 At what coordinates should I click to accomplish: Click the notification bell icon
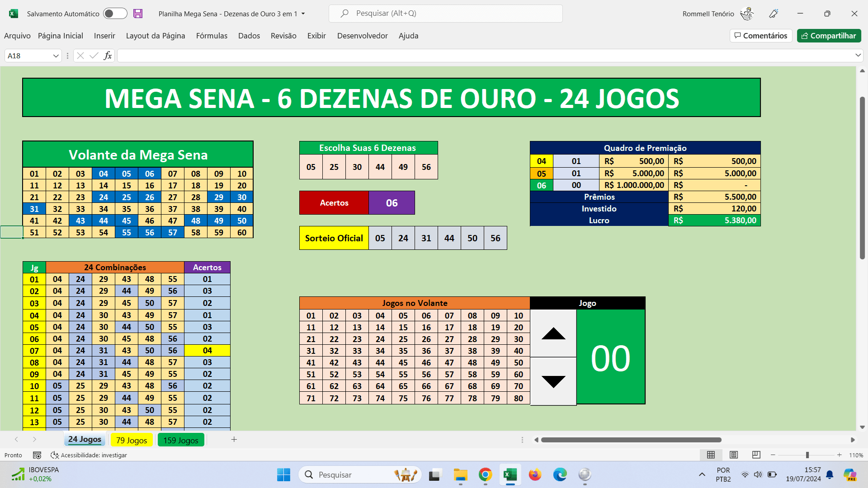coord(830,474)
